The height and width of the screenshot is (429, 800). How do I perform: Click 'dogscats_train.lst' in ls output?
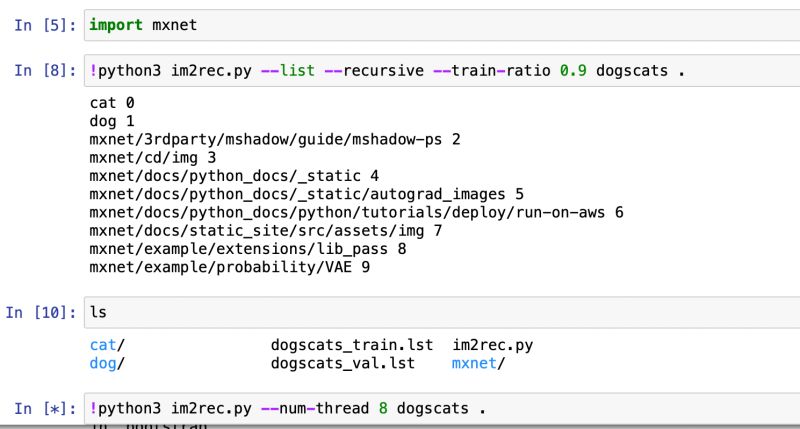pos(352,345)
